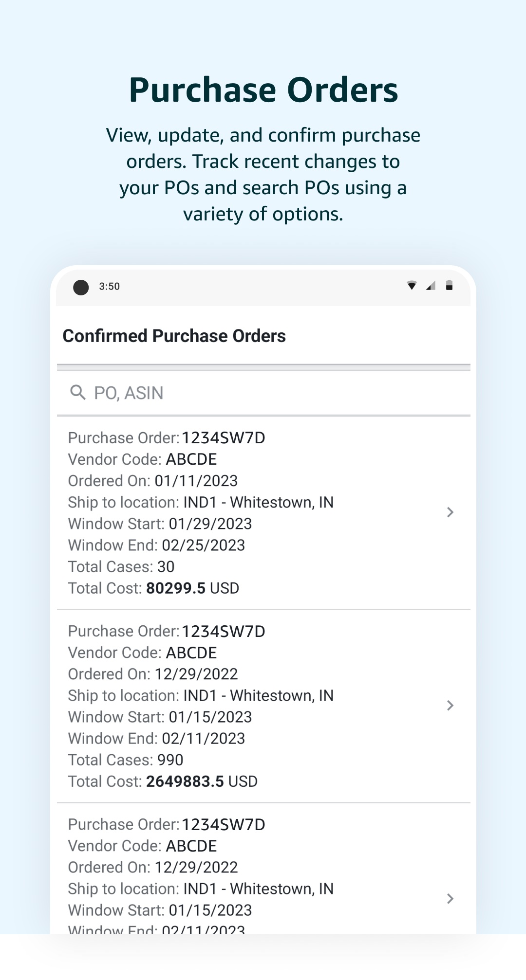Open order with total cost 2649883.5 USD
This screenshot has width=526, height=980.
tap(263, 706)
